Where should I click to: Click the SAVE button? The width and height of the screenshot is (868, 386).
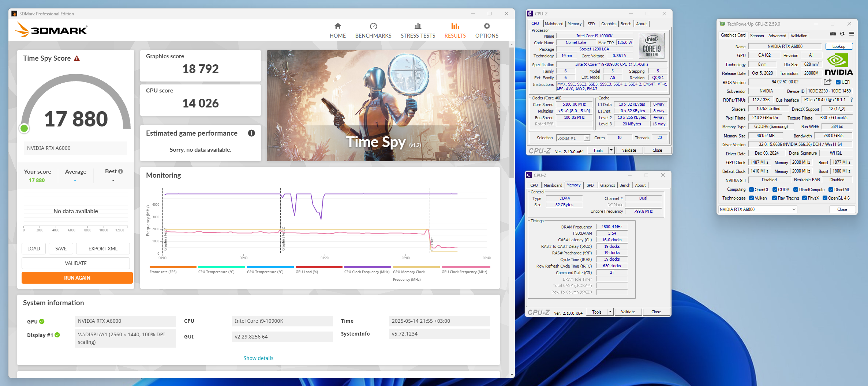tap(61, 249)
